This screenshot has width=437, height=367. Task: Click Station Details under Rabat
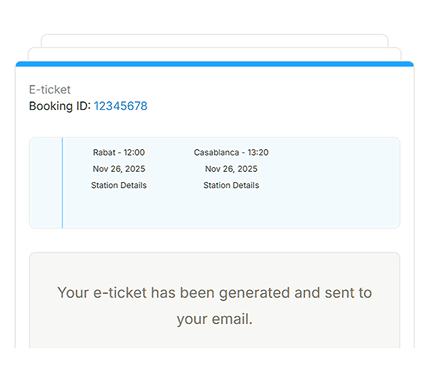tap(119, 185)
